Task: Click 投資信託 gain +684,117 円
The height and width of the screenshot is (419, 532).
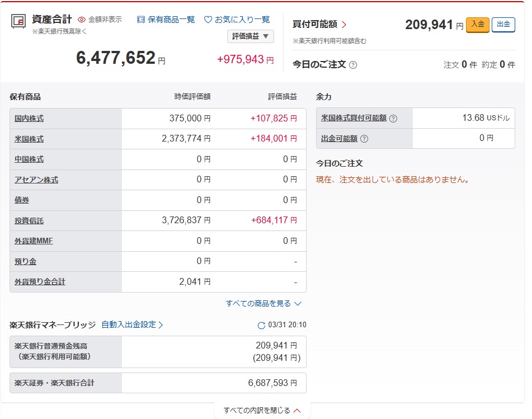Action: 274,220
